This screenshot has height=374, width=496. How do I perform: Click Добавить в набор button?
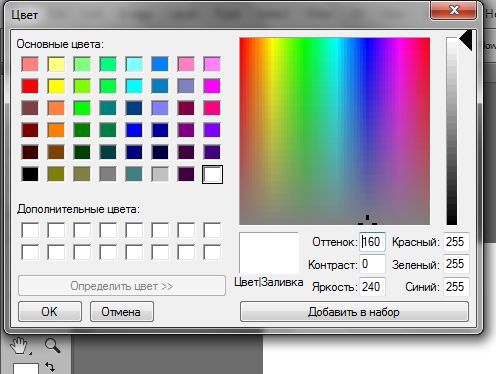[x=354, y=312]
